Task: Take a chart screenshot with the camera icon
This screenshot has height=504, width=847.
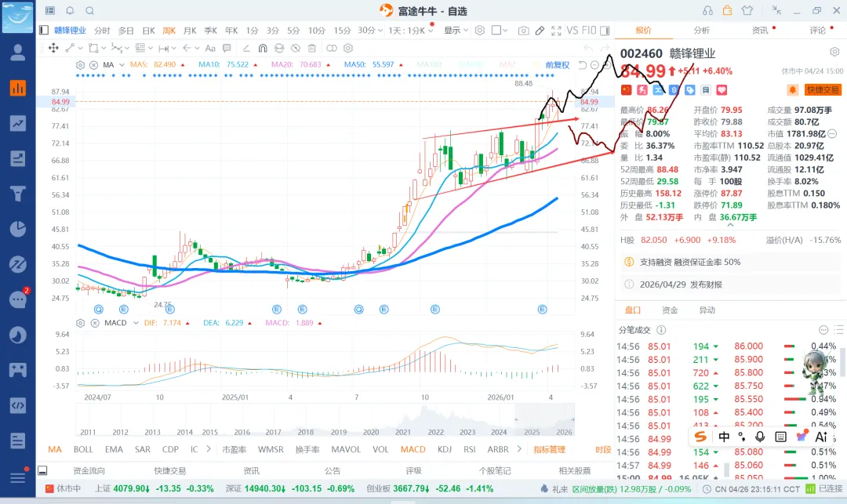Action: pos(523,31)
